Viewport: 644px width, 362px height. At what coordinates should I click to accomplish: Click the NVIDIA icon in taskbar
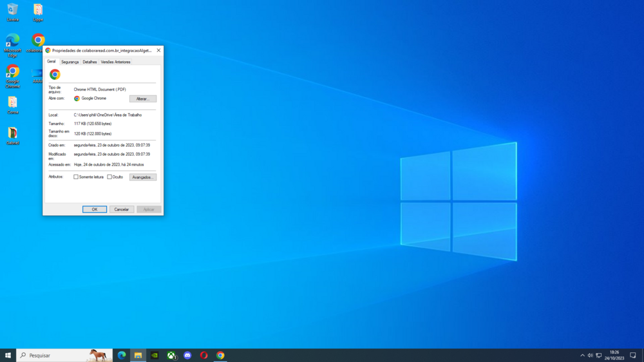click(155, 356)
